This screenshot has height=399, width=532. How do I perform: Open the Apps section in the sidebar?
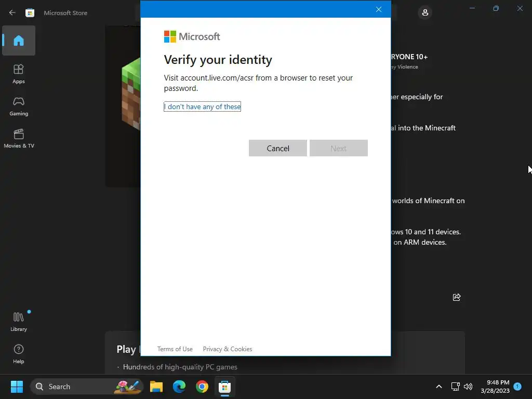coord(19,74)
